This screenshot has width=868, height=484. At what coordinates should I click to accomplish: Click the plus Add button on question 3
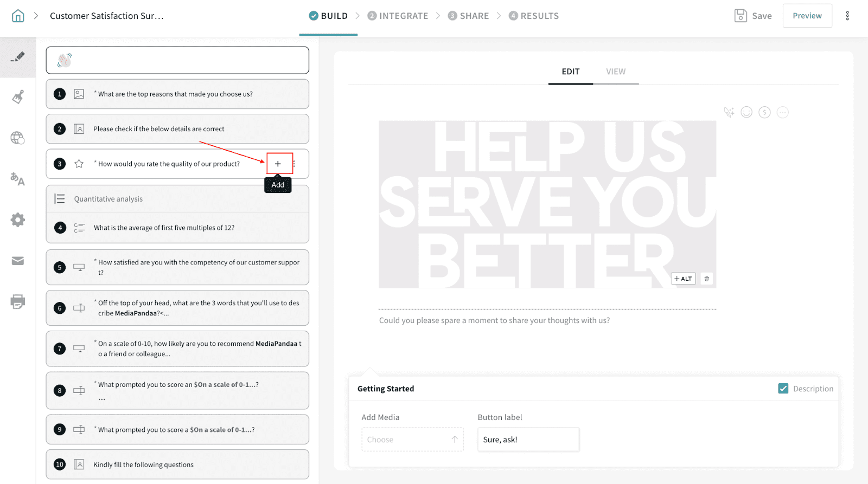[x=278, y=164]
